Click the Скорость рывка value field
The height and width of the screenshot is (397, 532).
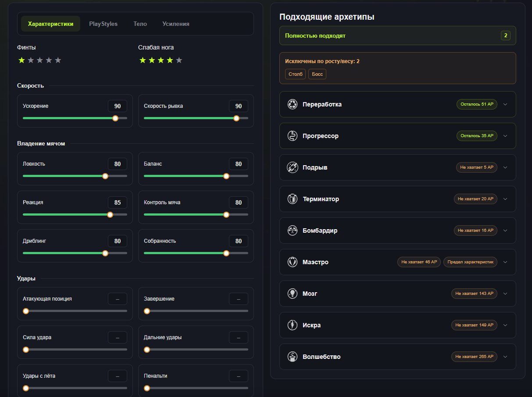point(239,106)
